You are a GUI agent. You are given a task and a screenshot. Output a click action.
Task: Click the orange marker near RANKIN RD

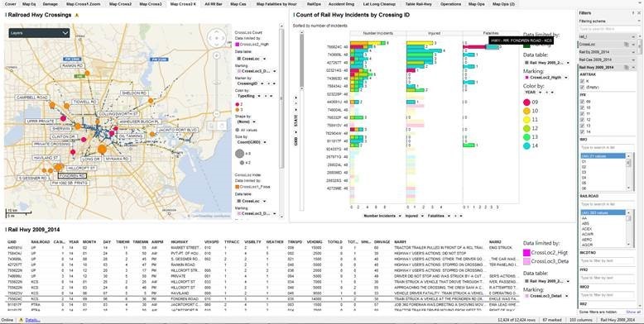[x=87, y=73]
